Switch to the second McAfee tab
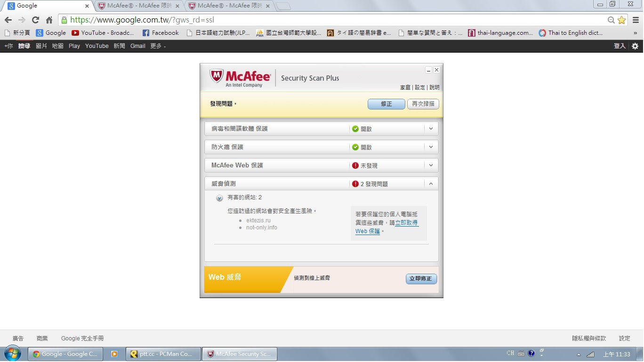This screenshot has width=644, height=362. [229, 6]
